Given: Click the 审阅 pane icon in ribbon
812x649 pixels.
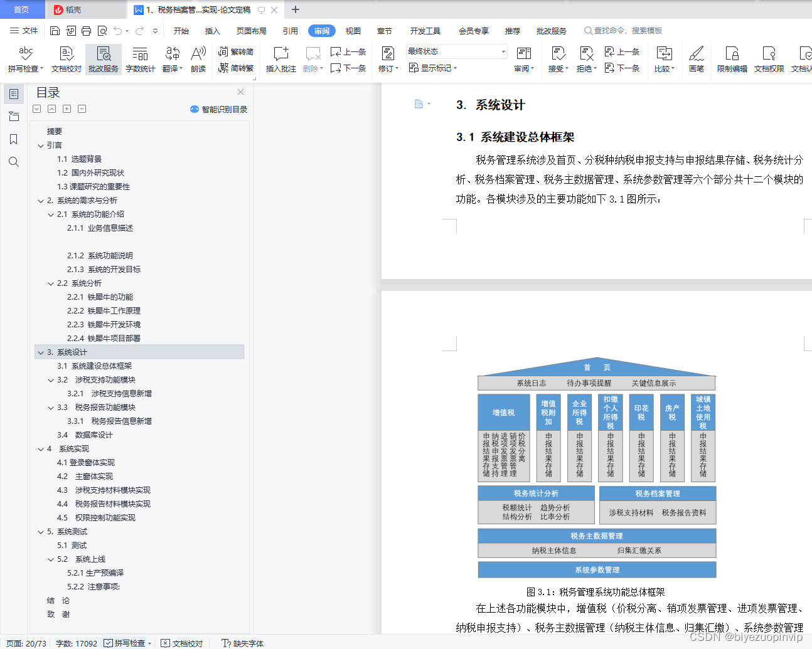Looking at the screenshot, I should tap(523, 54).
